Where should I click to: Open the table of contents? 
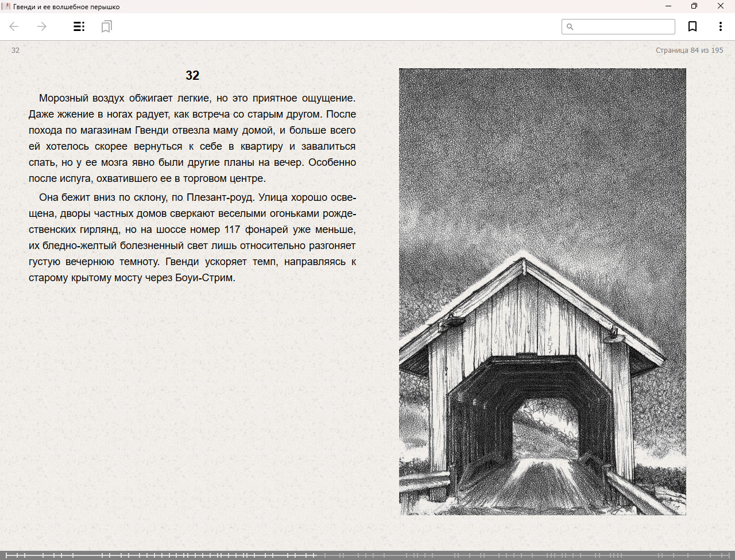[x=79, y=26]
